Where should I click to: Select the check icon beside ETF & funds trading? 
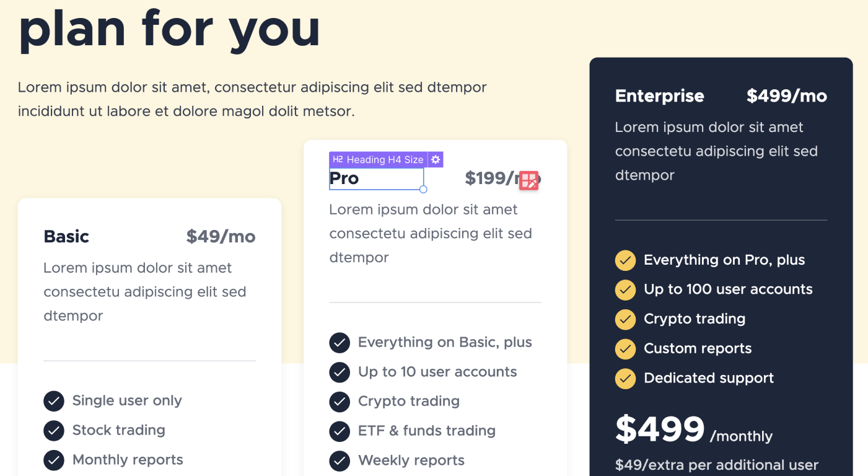click(340, 431)
